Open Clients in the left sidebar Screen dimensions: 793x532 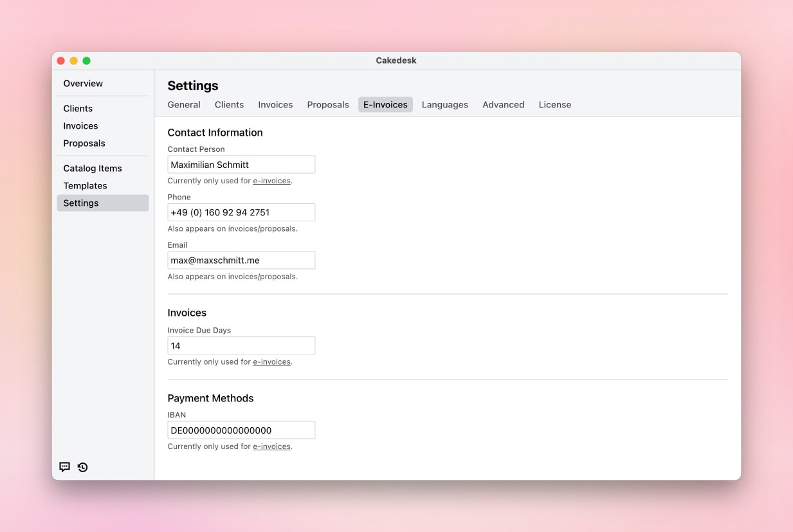pyautogui.click(x=78, y=109)
